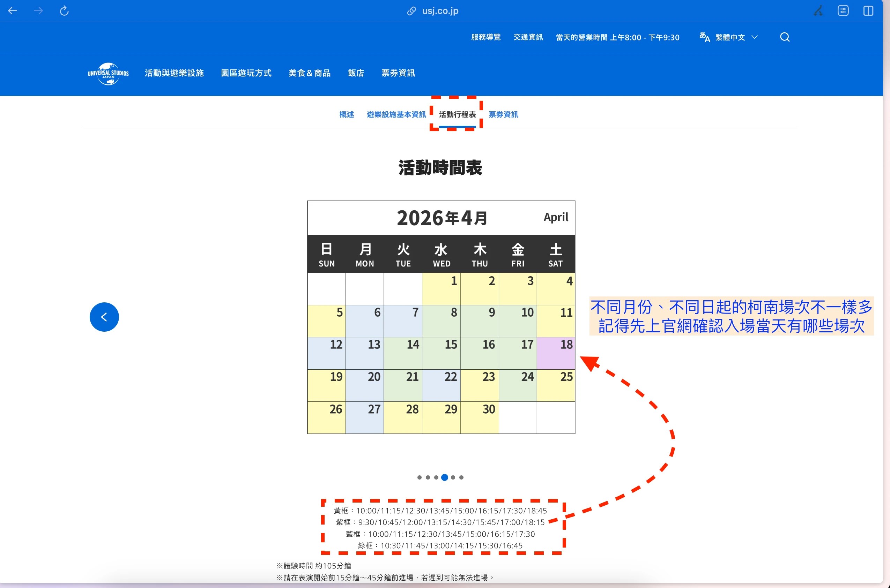This screenshot has width=890, height=588.
Task: Click the browser forward arrow
Action: (x=38, y=11)
